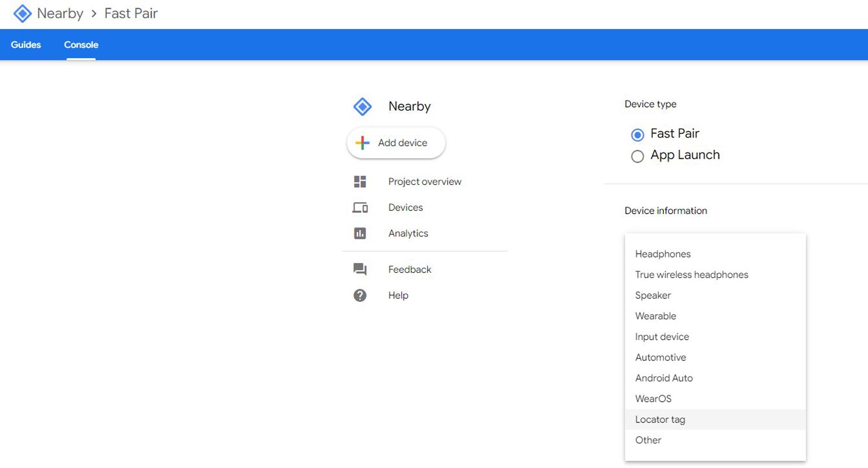
Task: Open the Nearby breadcrumb link
Action: pyautogui.click(x=60, y=13)
